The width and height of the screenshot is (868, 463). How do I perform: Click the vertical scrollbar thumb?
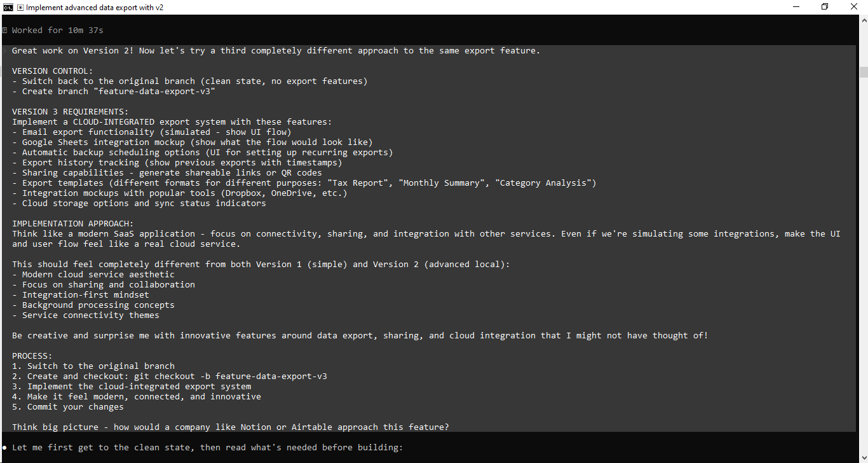(863, 72)
